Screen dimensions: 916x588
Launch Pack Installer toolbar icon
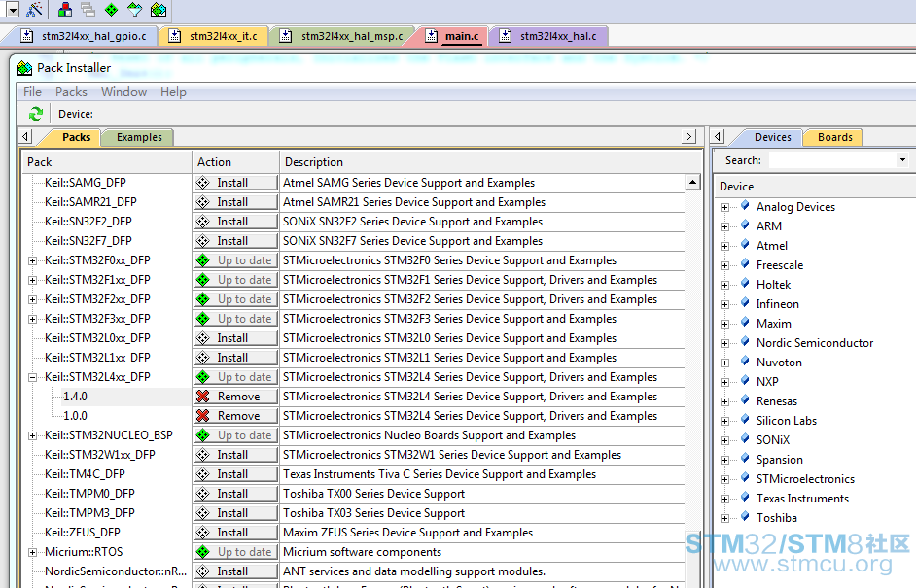pyautogui.click(x=159, y=10)
